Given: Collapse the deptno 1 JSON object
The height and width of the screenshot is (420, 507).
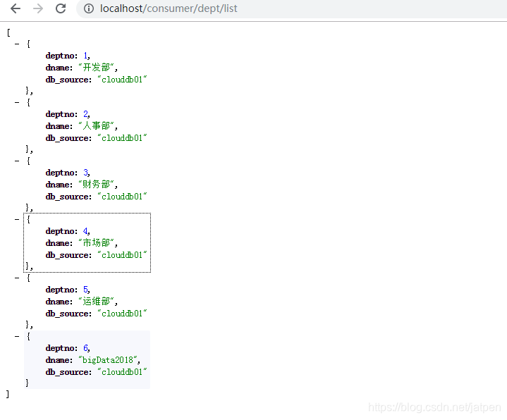Looking at the screenshot, I should click(x=17, y=44).
